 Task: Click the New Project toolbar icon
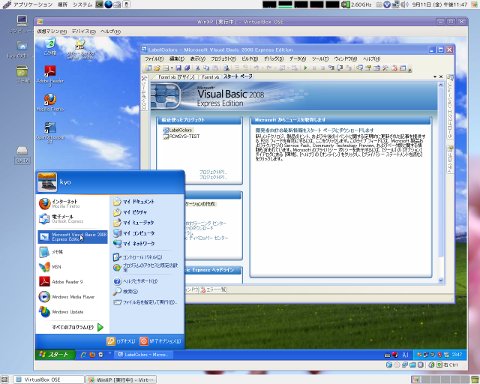149,68
